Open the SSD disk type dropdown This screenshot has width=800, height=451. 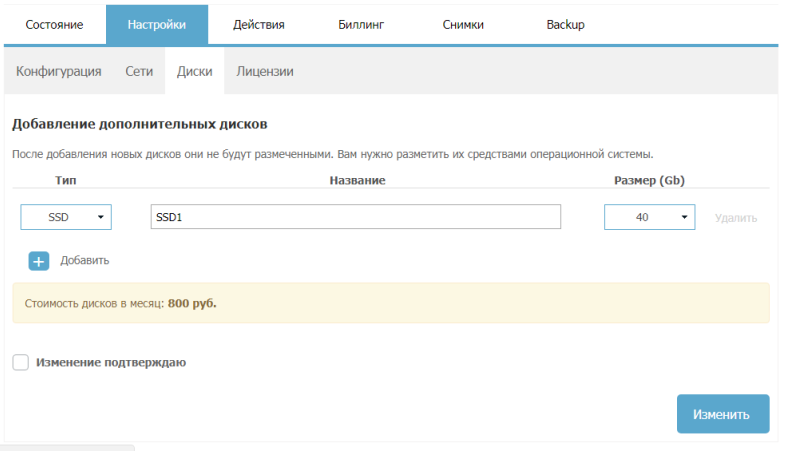pyautogui.click(x=66, y=217)
